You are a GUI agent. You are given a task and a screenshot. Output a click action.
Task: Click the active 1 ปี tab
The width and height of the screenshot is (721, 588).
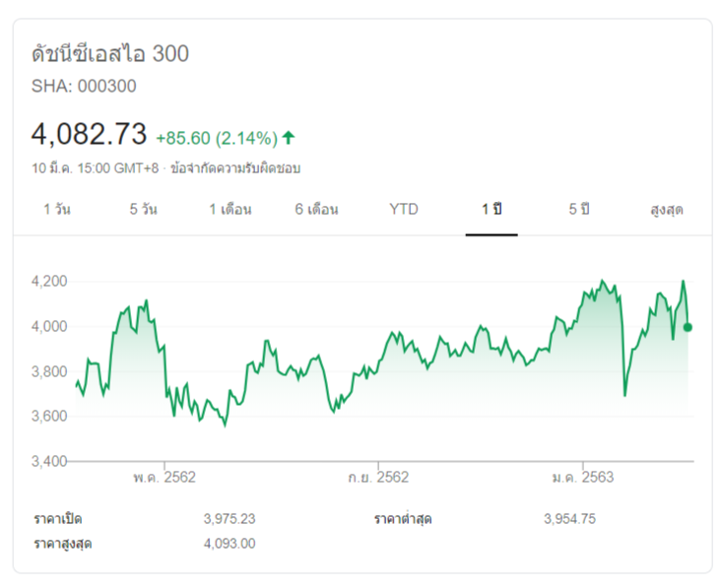492,209
